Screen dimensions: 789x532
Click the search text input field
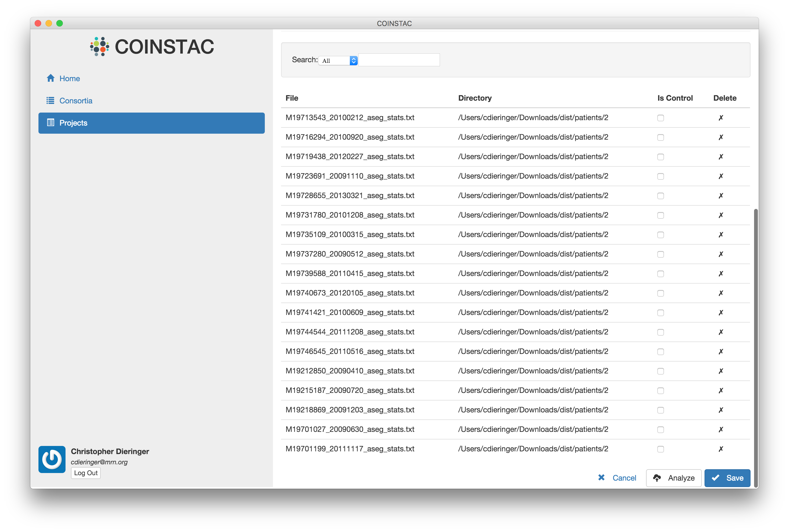399,60
